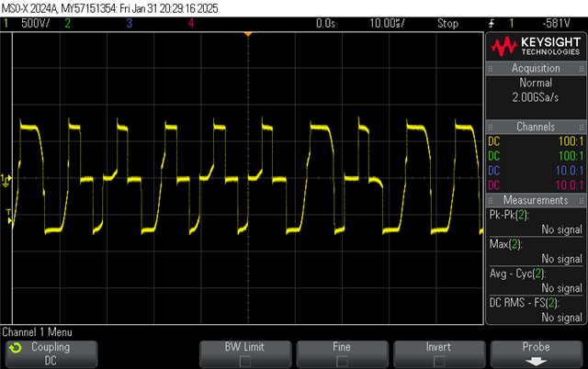Open the Coupling DC softkey
This screenshot has height=369, width=588.
pyautogui.click(x=51, y=354)
